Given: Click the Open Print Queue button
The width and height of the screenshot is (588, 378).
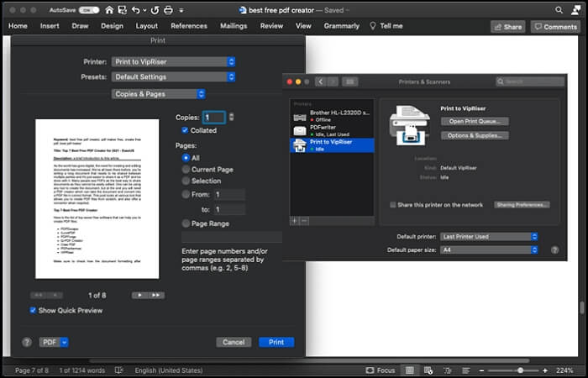Looking at the screenshot, I should [474, 121].
